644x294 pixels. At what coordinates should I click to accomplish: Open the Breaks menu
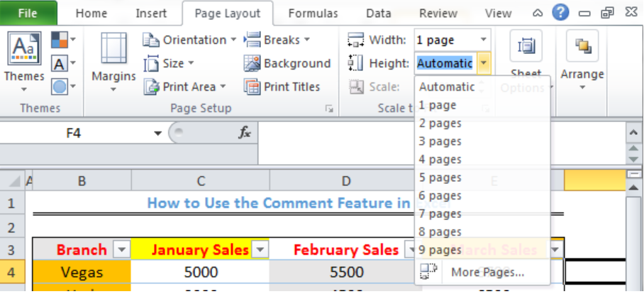click(x=277, y=40)
